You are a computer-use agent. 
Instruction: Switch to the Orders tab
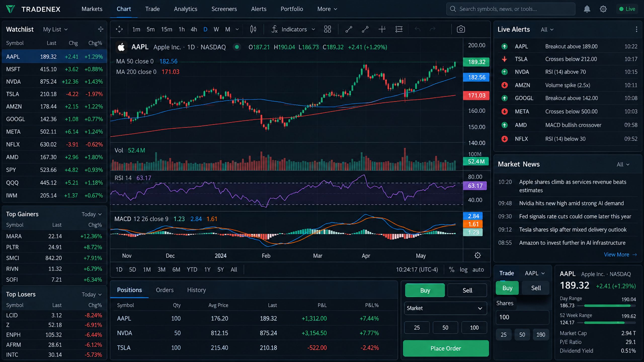click(165, 290)
